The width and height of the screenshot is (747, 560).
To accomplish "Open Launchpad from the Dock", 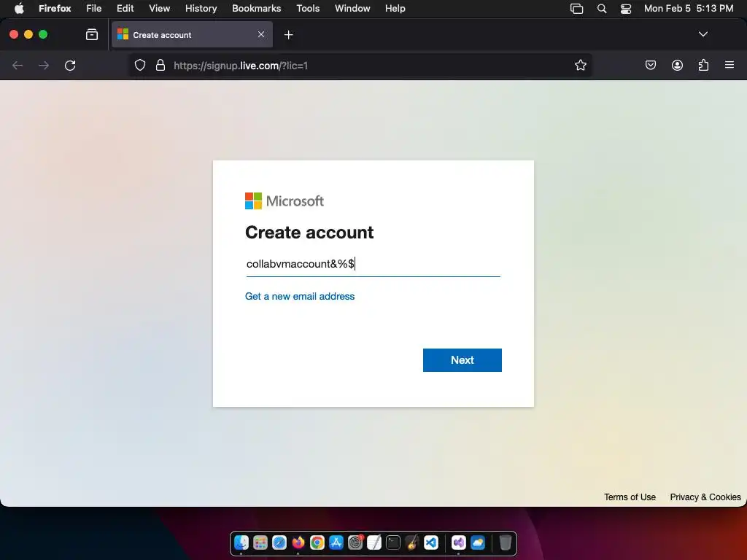I will tap(260, 542).
